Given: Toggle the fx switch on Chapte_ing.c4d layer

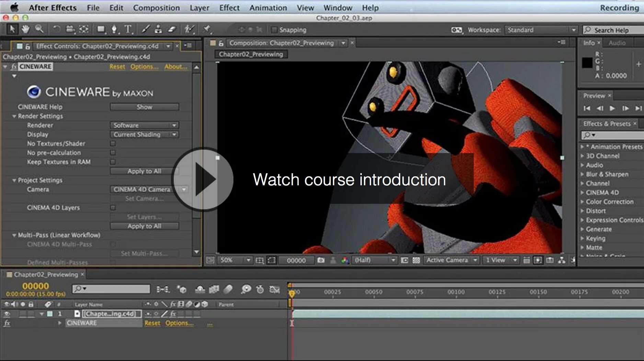Looking at the screenshot, I should 173,314.
